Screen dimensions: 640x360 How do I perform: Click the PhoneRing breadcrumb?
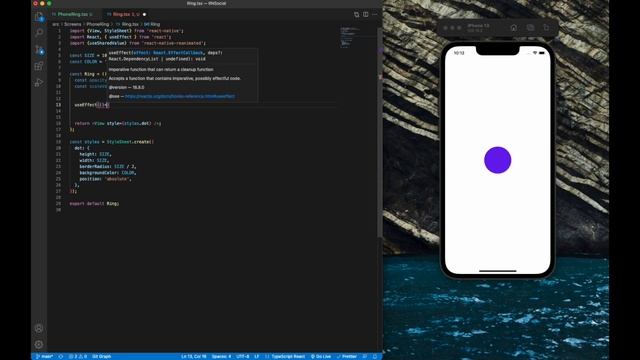point(98,24)
